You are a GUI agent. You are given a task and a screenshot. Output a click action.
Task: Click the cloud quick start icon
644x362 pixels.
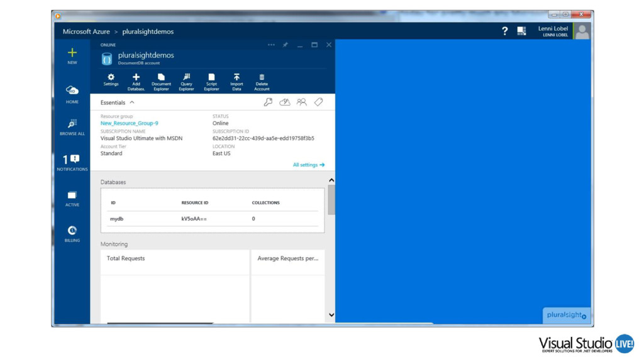(285, 102)
